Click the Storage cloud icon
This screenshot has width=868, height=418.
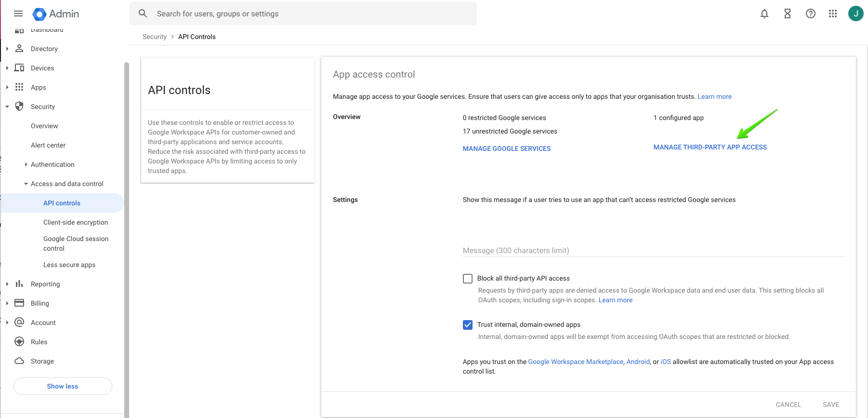(x=19, y=361)
